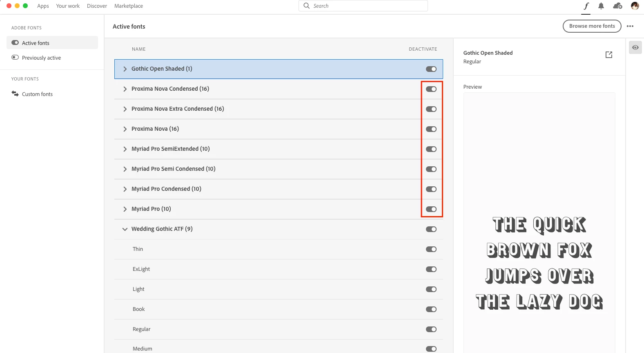Select Previously active in sidebar
Viewport: 644px width, 353px height.
pyautogui.click(x=52, y=58)
